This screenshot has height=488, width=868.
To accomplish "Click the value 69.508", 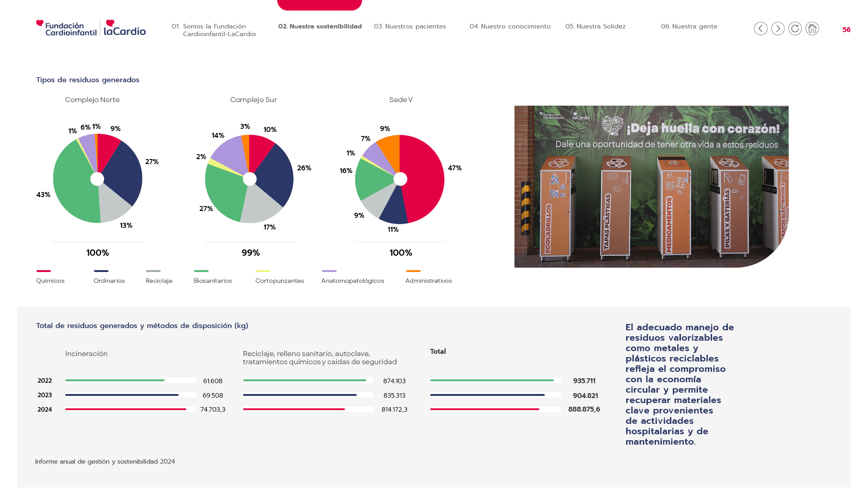I will [x=213, y=395].
